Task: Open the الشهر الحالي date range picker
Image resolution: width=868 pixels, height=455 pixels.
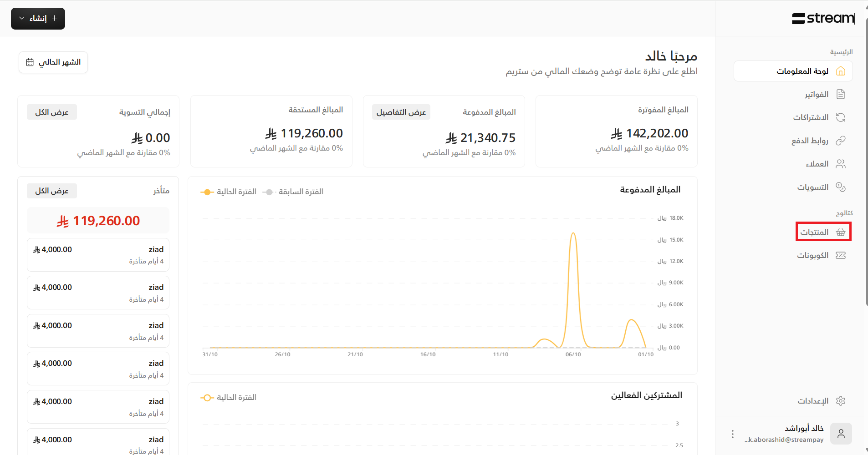Action: pos(53,62)
